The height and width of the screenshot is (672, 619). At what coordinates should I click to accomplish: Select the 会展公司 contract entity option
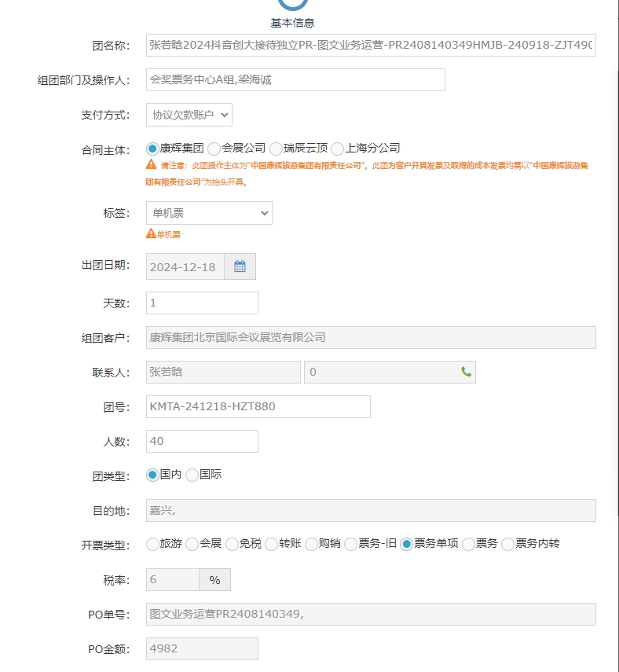pos(214,148)
